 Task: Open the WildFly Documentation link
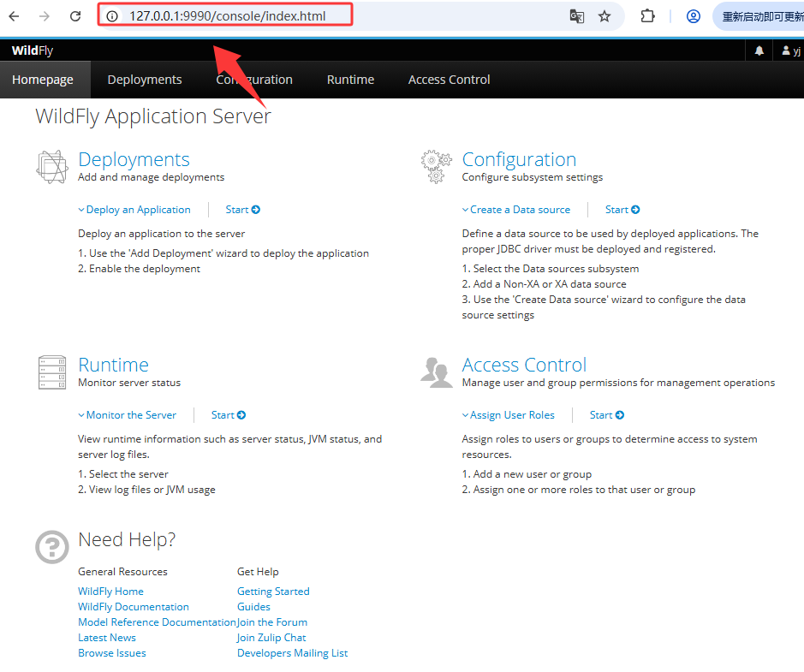[134, 607]
